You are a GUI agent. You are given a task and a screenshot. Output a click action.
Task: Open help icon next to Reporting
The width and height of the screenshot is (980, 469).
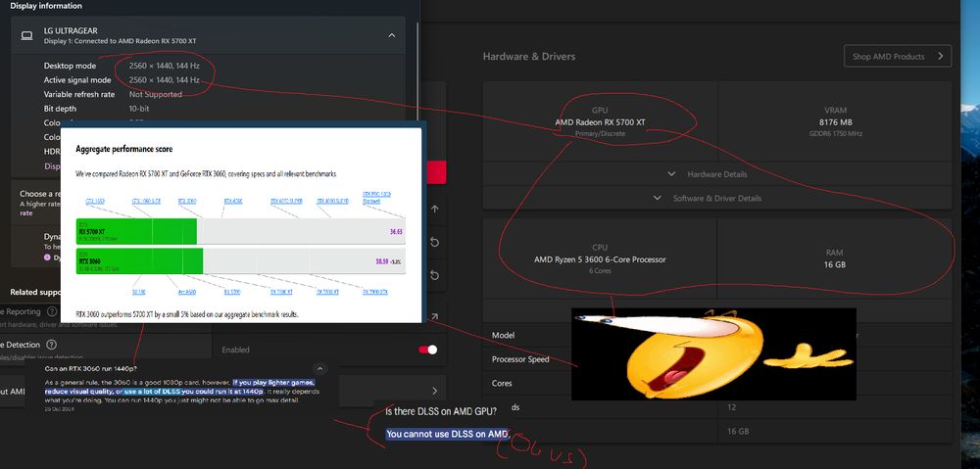pyautogui.click(x=52, y=311)
